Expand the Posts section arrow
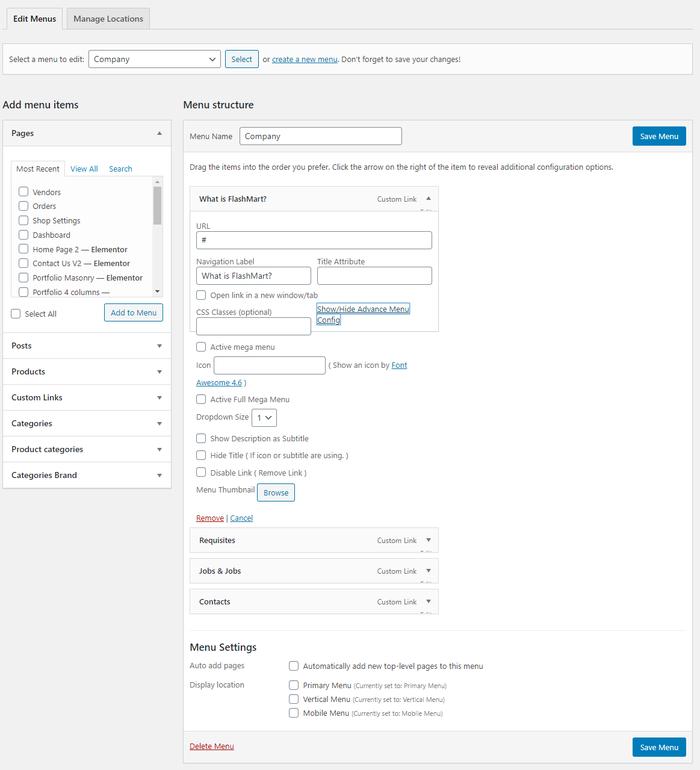700x770 pixels. click(160, 346)
